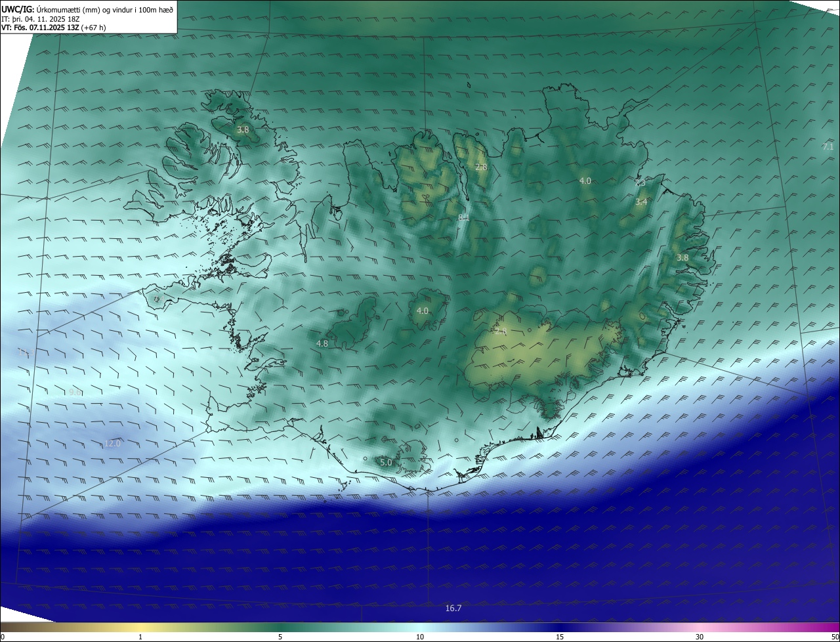Screen dimensions: 840x642
Task: Click the legend tick label 1
Action: (x=140, y=637)
